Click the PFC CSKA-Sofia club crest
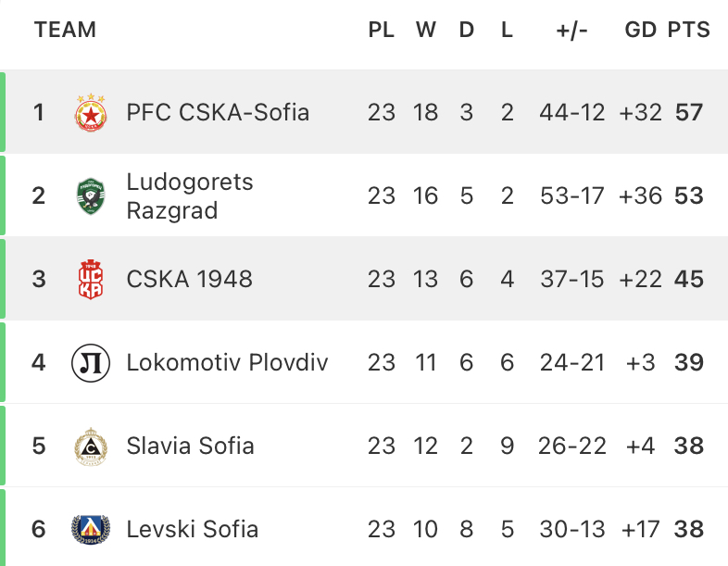 pos(91,112)
